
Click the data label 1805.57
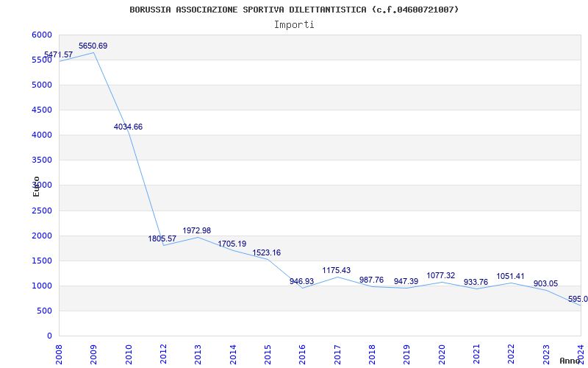pos(162,238)
